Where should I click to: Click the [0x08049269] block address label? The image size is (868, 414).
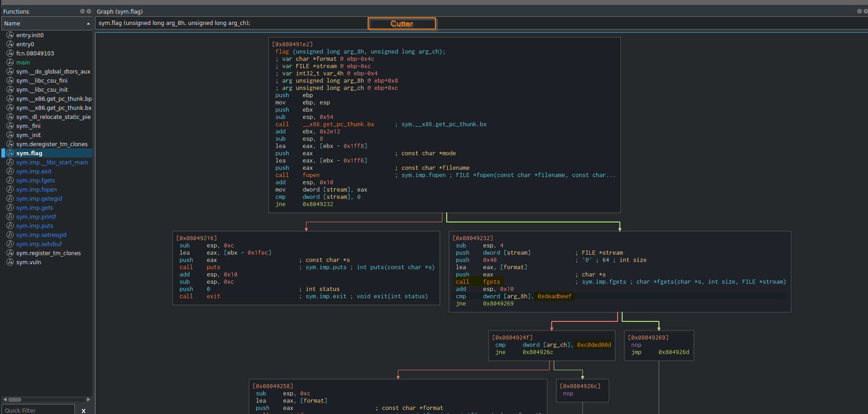pyautogui.click(x=648, y=337)
